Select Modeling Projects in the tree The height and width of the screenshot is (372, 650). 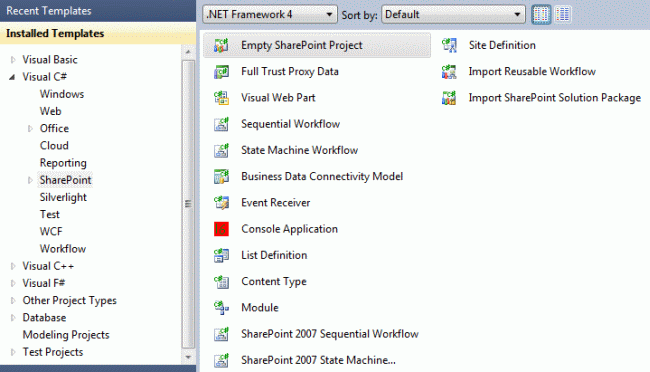click(66, 335)
